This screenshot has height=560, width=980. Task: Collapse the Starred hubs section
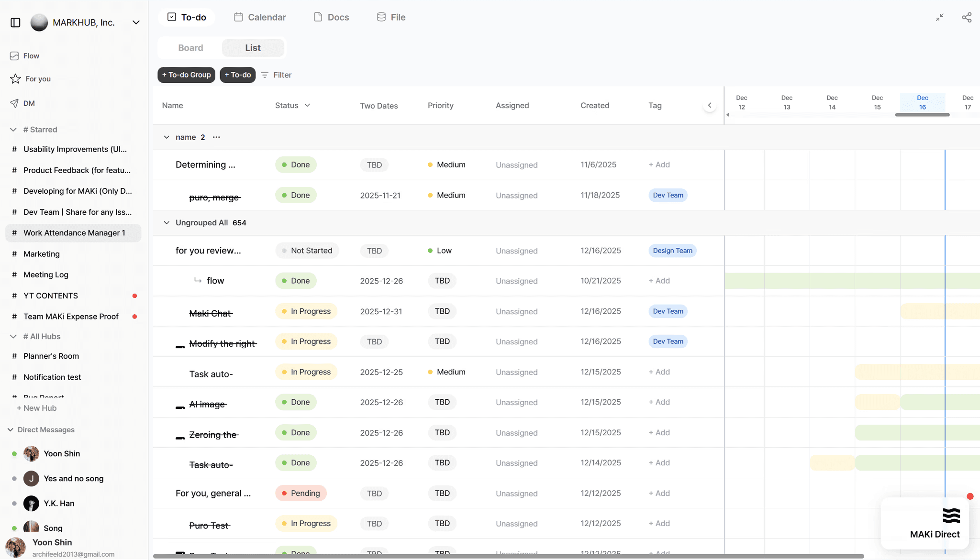[13, 130]
